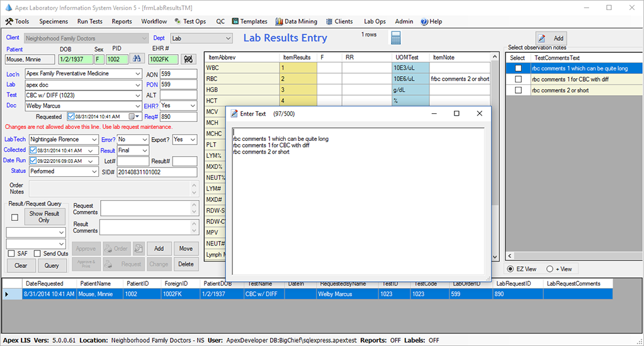
Task: Click the Lot# input field
Action: 133,161
